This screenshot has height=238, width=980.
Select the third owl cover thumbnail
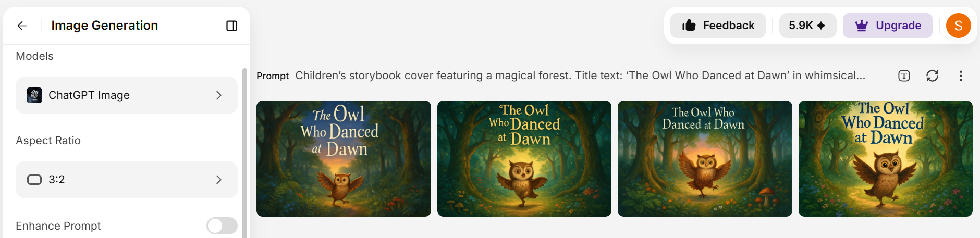click(705, 158)
